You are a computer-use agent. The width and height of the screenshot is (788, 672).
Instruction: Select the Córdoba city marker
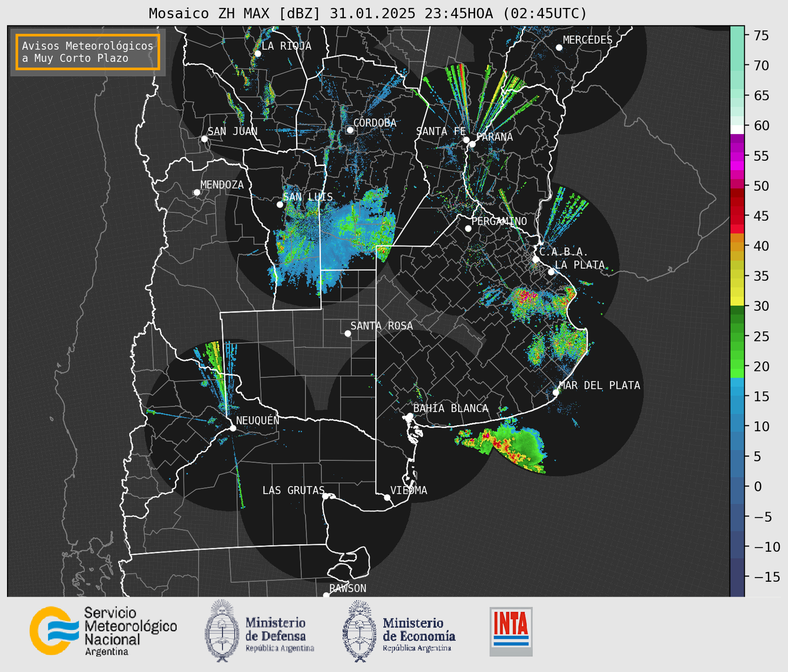350,130
